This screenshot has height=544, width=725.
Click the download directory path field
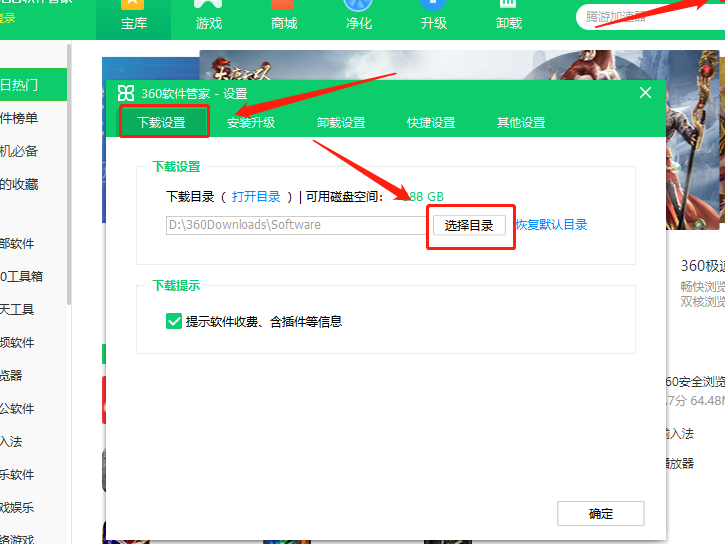(296, 225)
